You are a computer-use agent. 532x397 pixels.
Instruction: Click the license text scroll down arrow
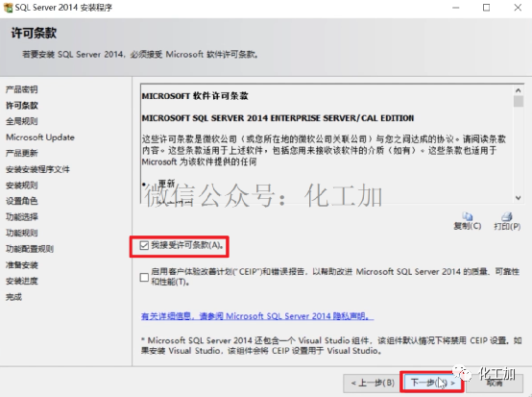tap(519, 198)
